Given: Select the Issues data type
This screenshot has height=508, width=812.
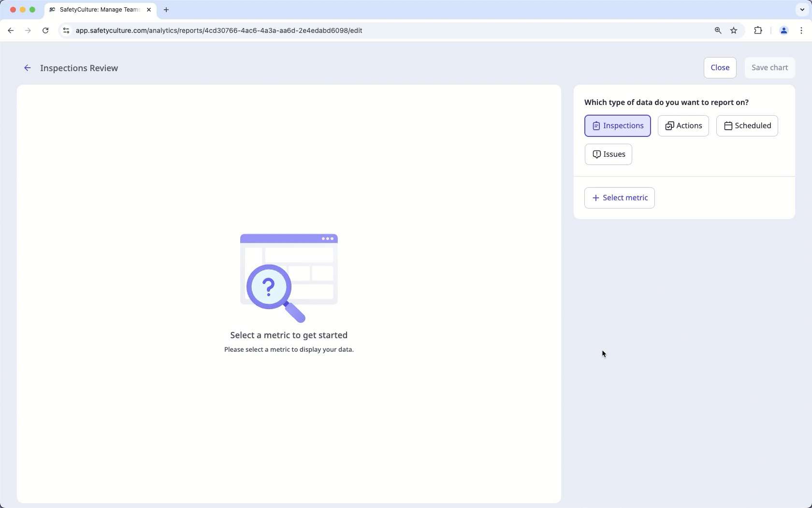Looking at the screenshot, I should 609,154.
